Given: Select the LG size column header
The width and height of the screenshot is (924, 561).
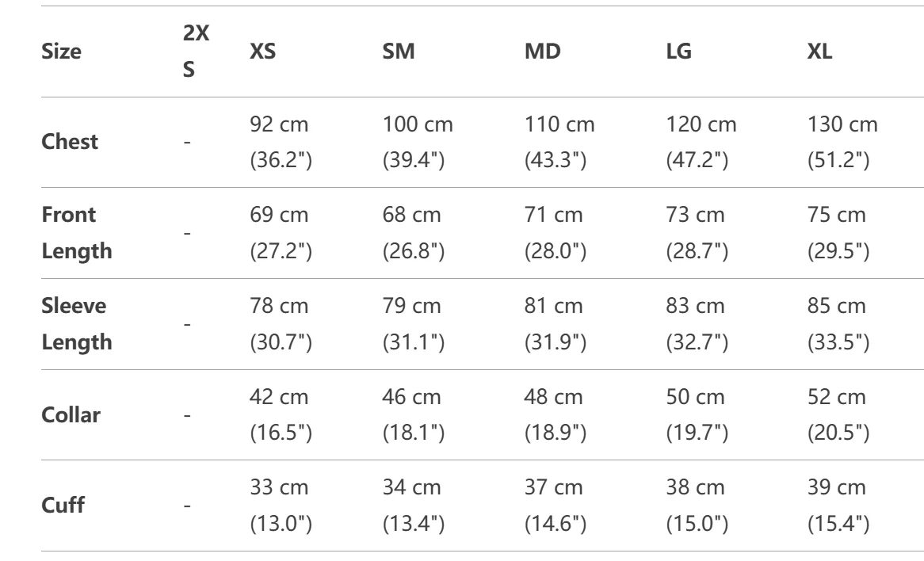Looking at the screenshot, I should tap(679, 52).
